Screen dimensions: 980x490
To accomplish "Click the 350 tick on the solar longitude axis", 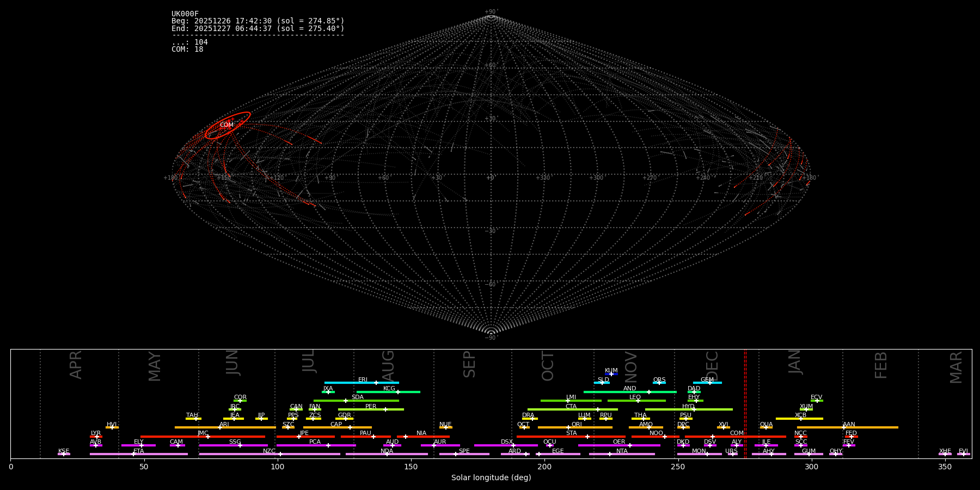I will (945, 467).
